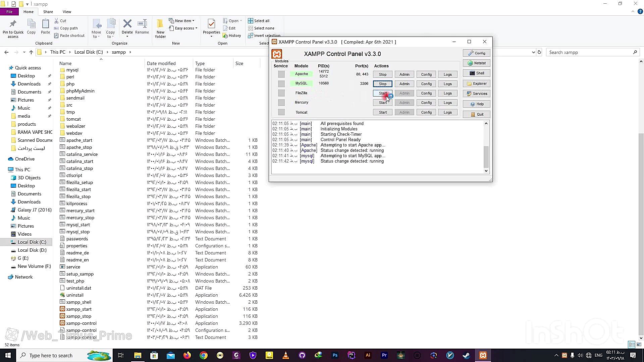The image size is (644, 362).
Task: Toggle MySQL service checkbox
Action: [281, 83]
